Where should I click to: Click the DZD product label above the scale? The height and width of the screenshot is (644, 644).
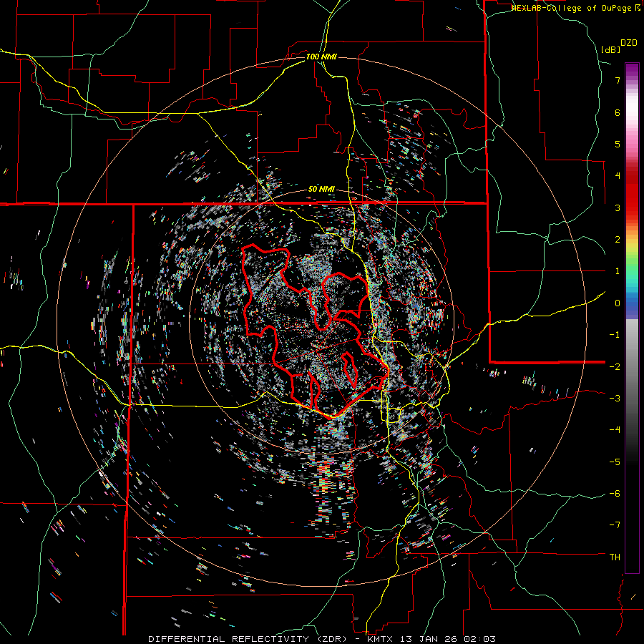pyautogui.click(x=629, y=43)
